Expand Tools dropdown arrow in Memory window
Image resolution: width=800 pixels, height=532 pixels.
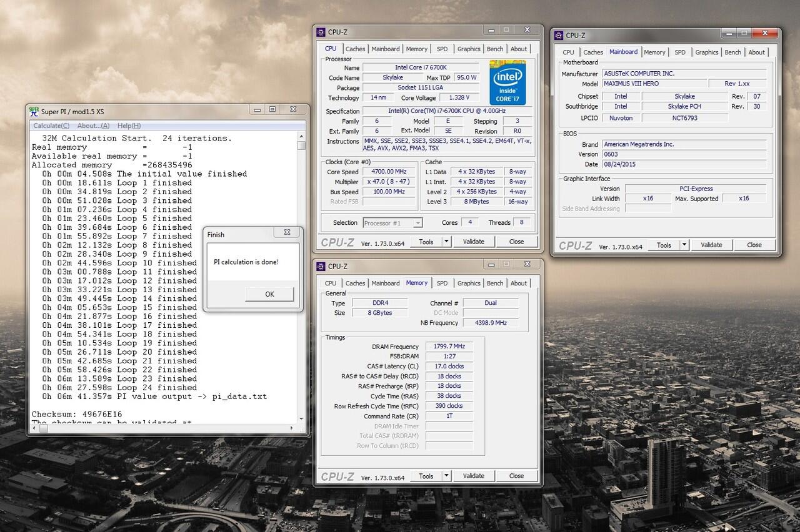446,476
